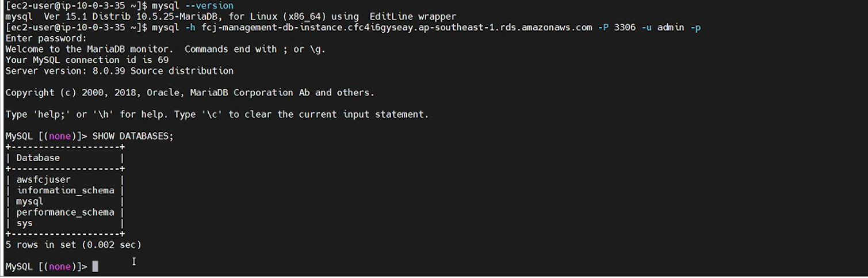This screenshot has width=868, height=278.
Task: Click the Type help; instructions line
Action: click(217, 115)
